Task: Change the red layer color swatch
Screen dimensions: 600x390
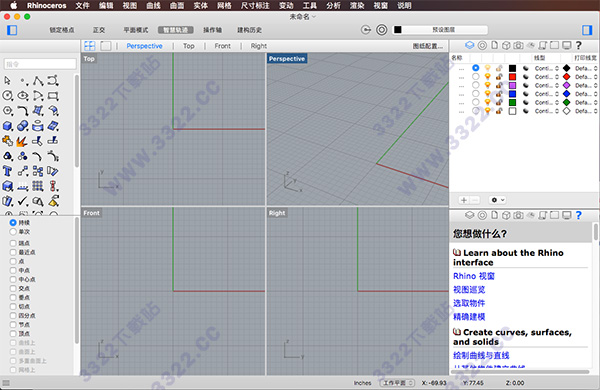Action: tap(512, 77)
